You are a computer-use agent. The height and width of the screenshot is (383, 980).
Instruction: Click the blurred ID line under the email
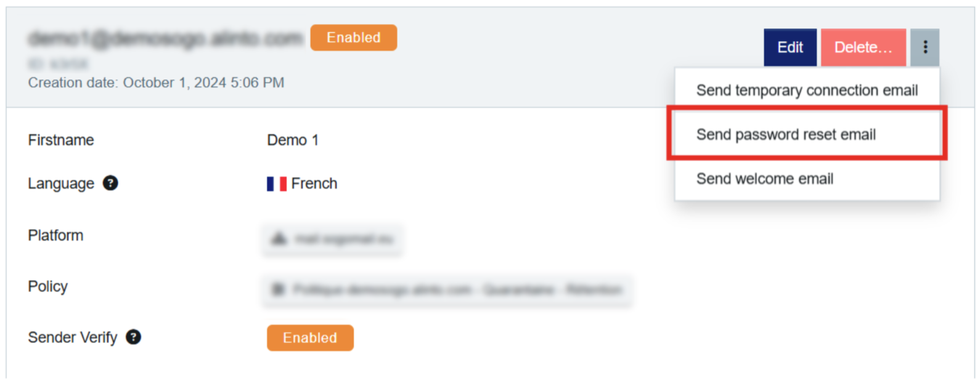click(x=58, y=63)
